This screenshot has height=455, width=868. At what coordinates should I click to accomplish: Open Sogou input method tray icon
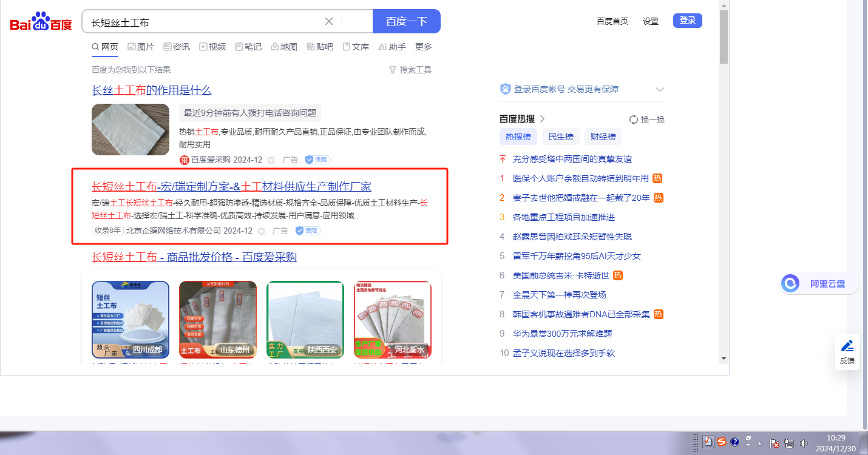click(722, 442)
